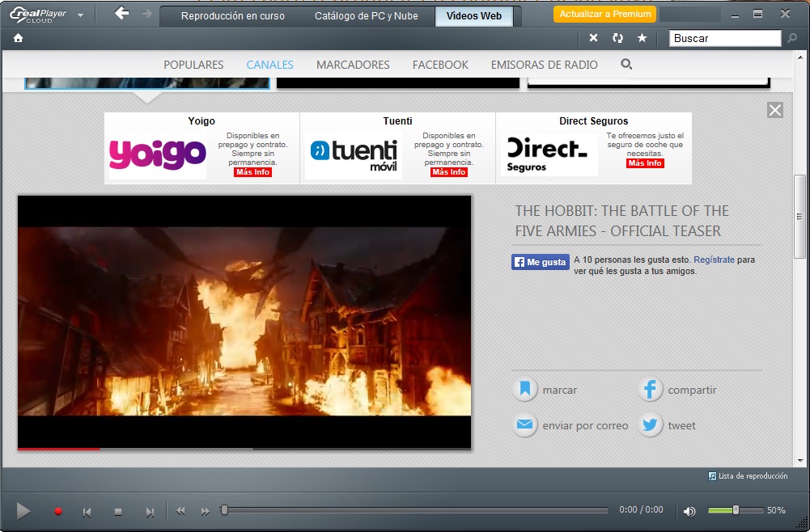Click the Facebook compartir icon

[650, 389]
